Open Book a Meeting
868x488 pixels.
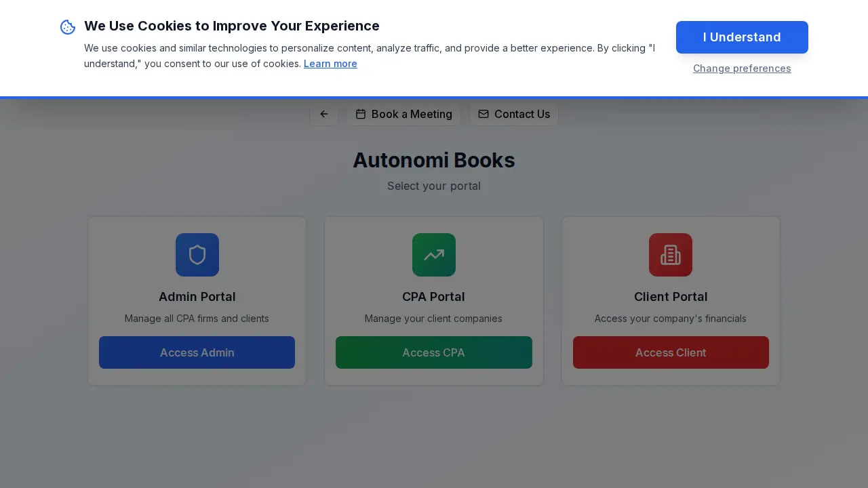(403, 114)
